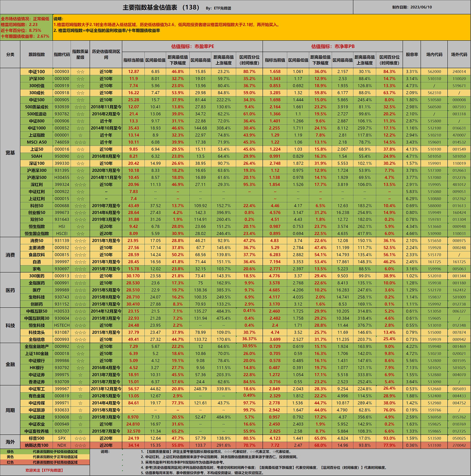Click the 股息率 column header
The image size is (471, 476).
(412, 54)
